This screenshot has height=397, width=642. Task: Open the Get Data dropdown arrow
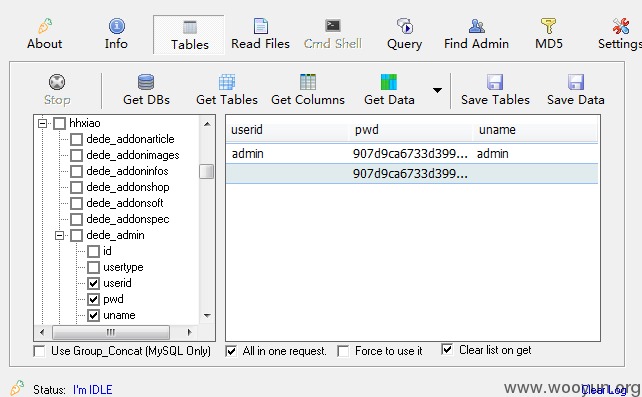(x=437, y=90)
